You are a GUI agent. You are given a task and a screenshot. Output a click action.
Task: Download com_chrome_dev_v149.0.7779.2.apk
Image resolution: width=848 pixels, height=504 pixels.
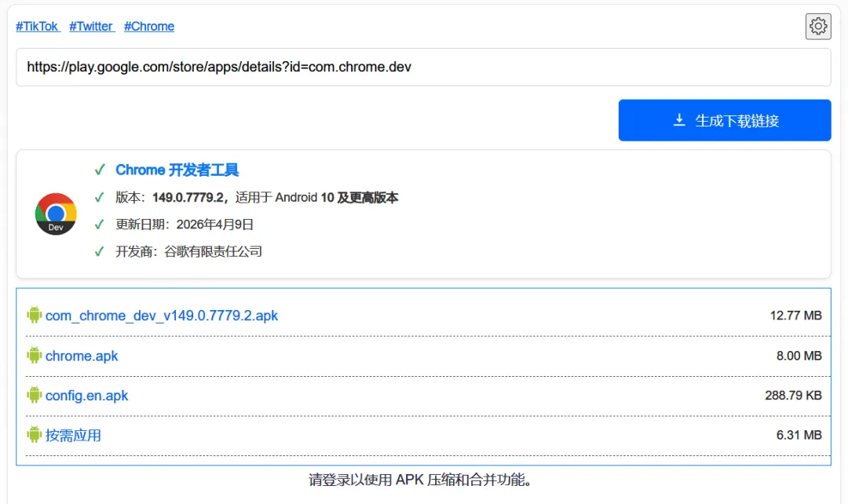[161, 316]
